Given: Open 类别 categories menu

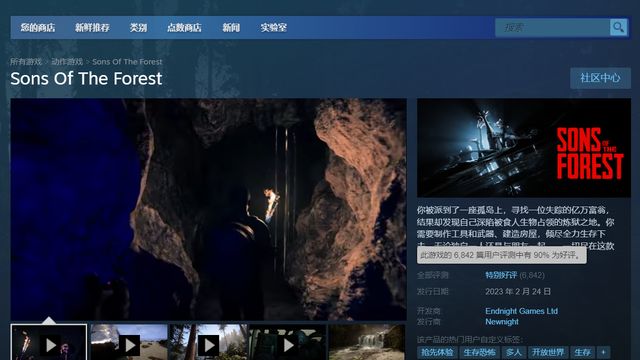Looking at the screenshot, I should pos(138,28).
